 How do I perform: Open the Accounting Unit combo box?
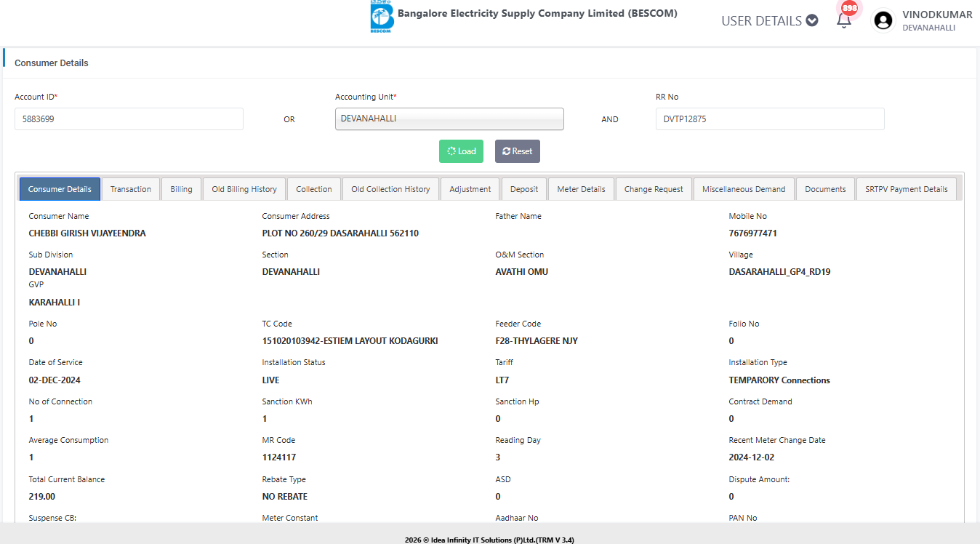tap(449, 119)
